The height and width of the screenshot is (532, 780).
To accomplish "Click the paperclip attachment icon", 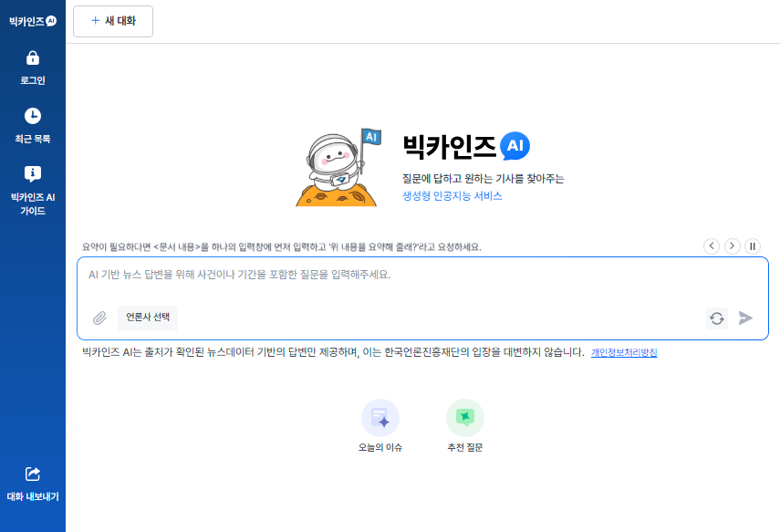I will tap(100, 318).
